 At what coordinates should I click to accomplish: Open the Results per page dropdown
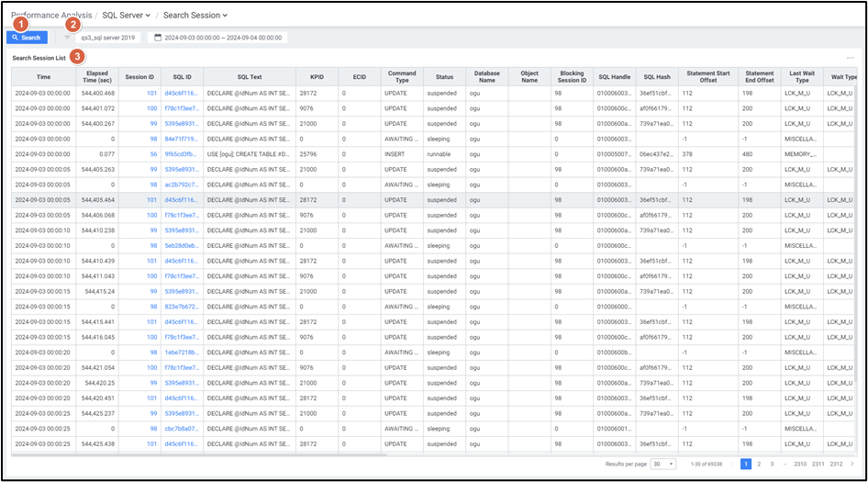pos(665,464)
